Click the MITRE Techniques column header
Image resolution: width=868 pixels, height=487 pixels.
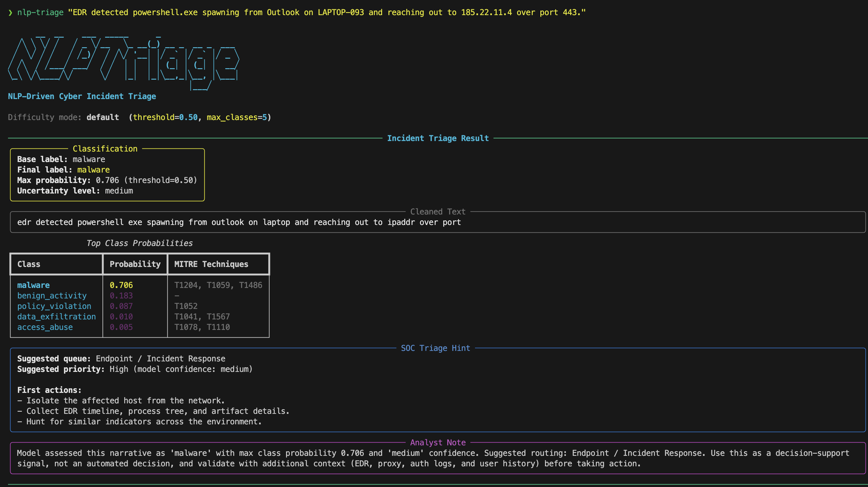pos(211,264)
